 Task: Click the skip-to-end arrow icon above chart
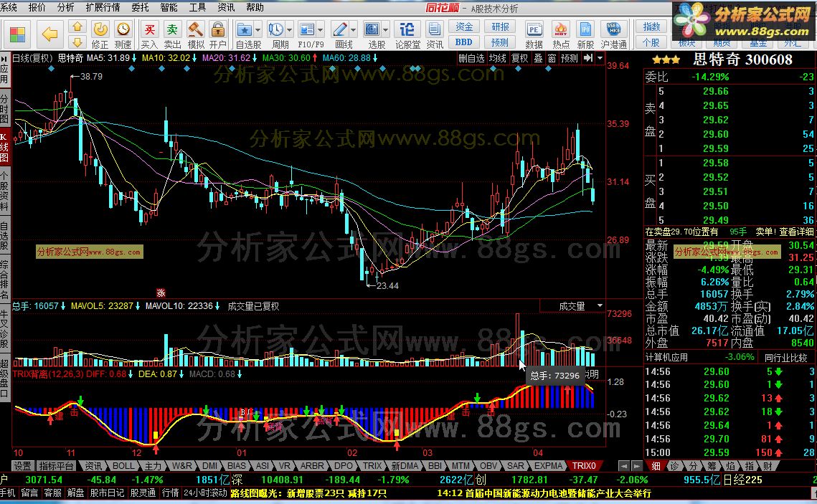pos(588,58)
